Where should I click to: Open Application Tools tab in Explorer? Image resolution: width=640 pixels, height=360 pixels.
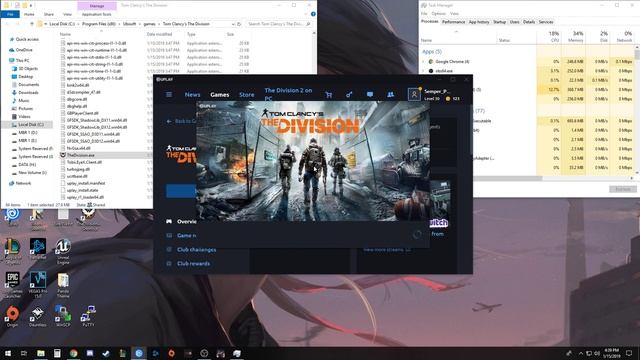pos(96,14)
